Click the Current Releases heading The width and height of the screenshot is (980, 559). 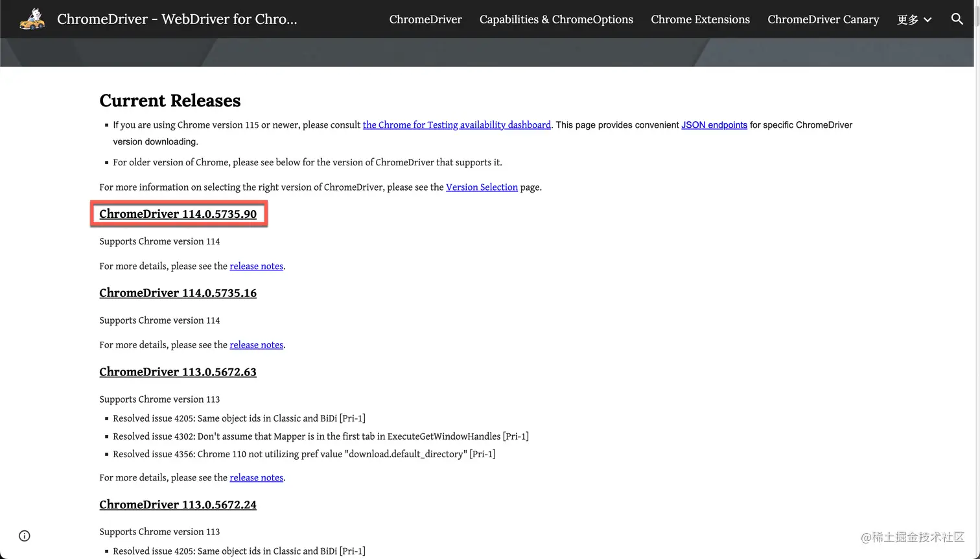click(170, 101)
